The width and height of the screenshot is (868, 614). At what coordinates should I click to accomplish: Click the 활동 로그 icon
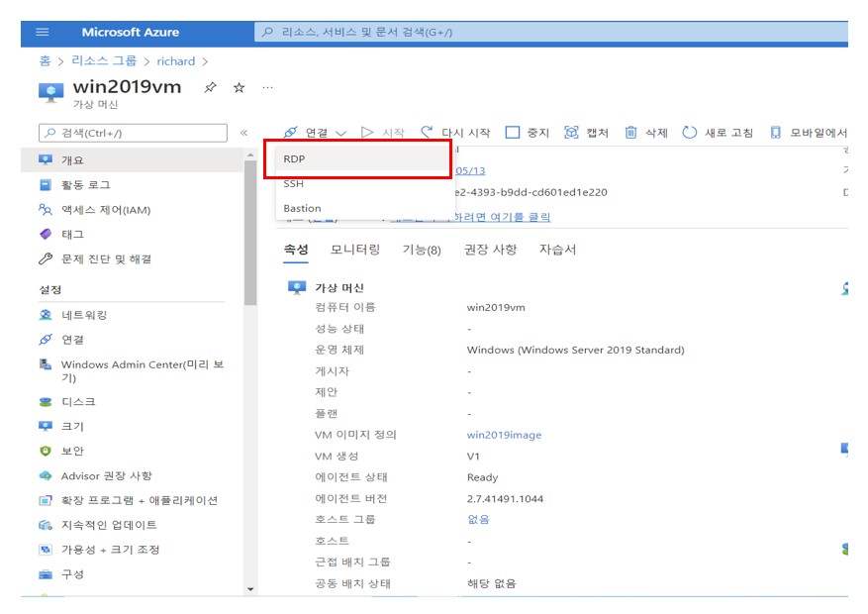point(46,185)
